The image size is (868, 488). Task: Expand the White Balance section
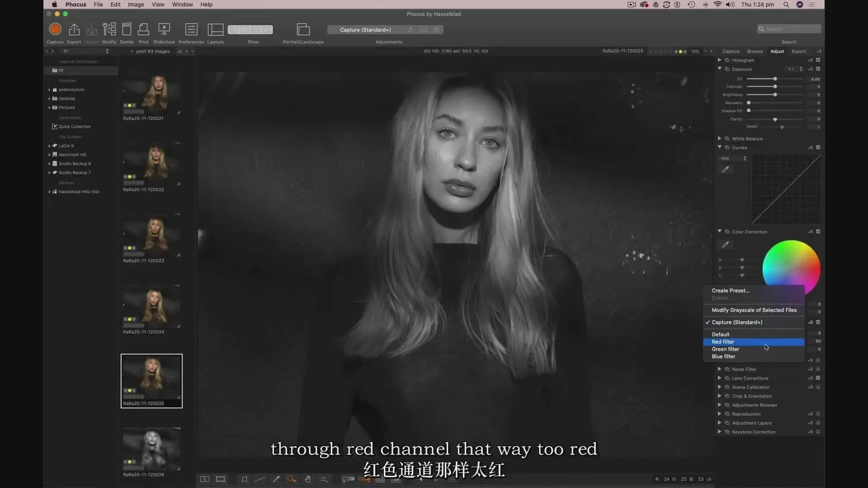click(719, 138)
